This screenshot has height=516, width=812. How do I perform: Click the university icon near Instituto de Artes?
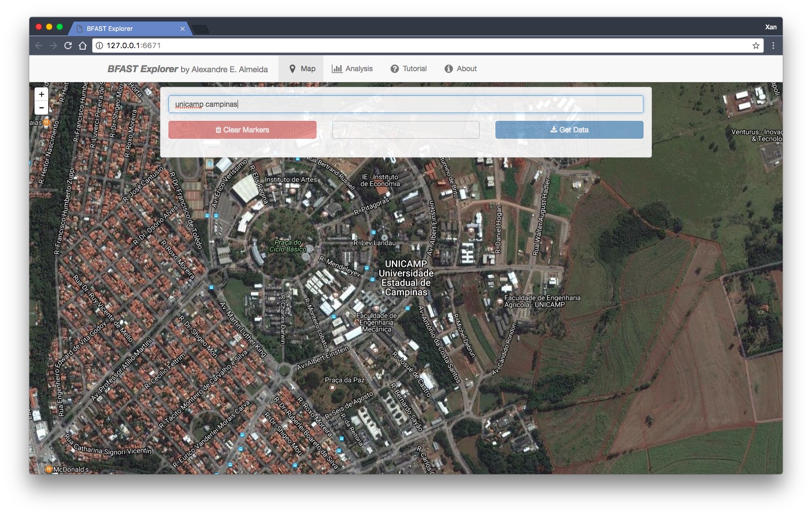point(292,190)
